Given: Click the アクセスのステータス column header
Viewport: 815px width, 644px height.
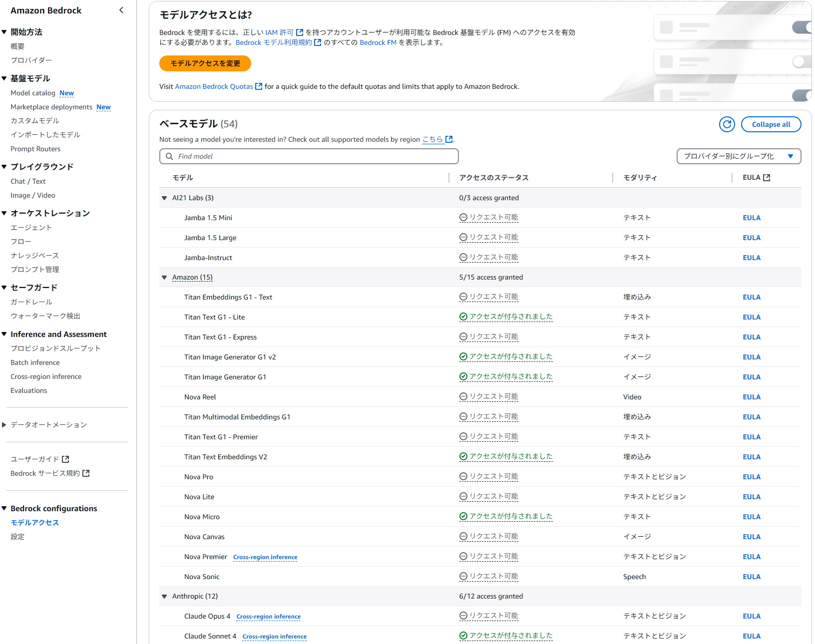Looking at the screenshot, I should click(x=494, y=178).
